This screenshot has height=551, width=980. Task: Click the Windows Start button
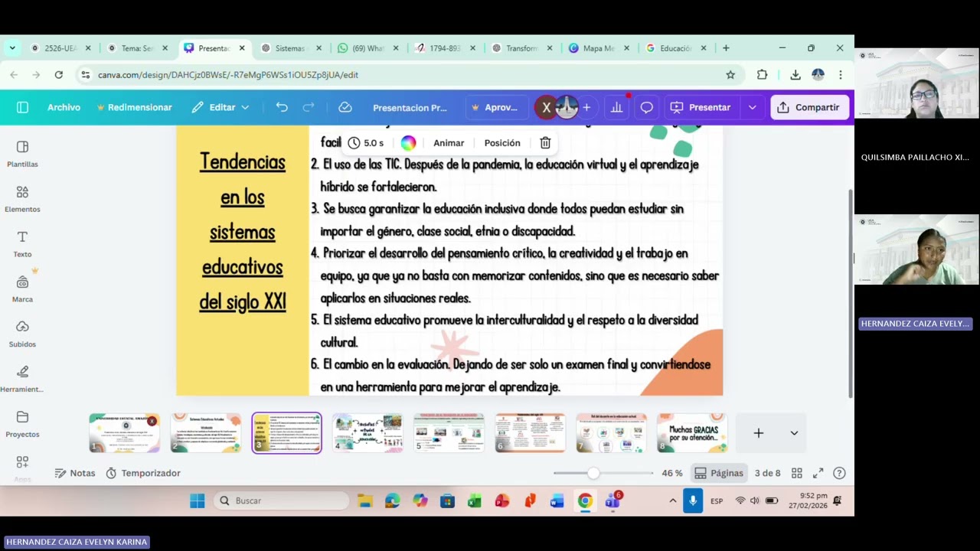197,501
